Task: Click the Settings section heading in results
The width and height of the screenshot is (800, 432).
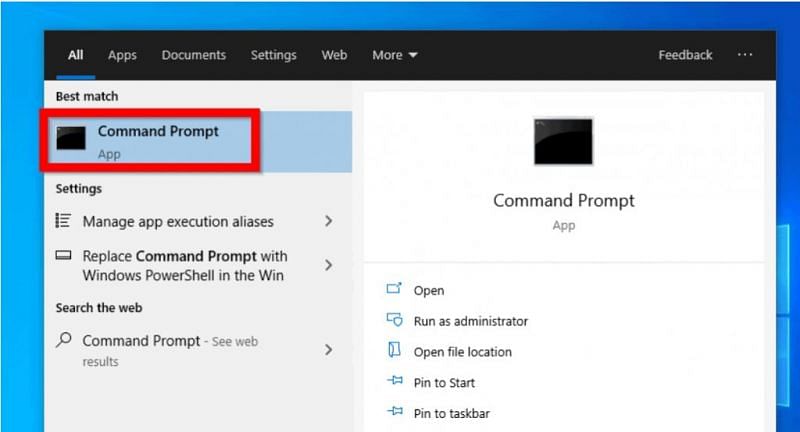Action: [79, 189]
